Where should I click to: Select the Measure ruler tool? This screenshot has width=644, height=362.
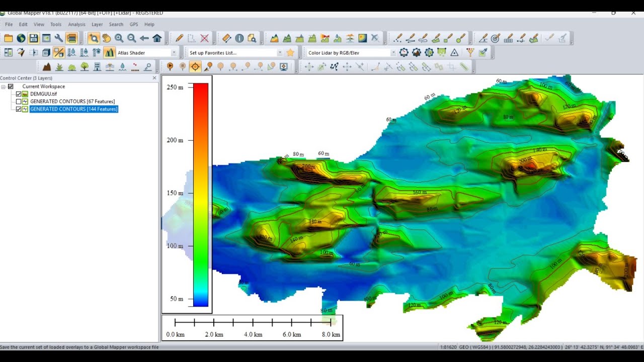226,38
